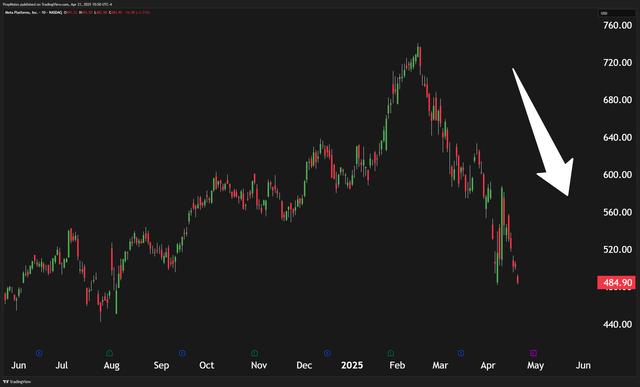Click the 'Sep' time axis label
Viewport: 640px width, 387px height.
click(x=161, y=366)
